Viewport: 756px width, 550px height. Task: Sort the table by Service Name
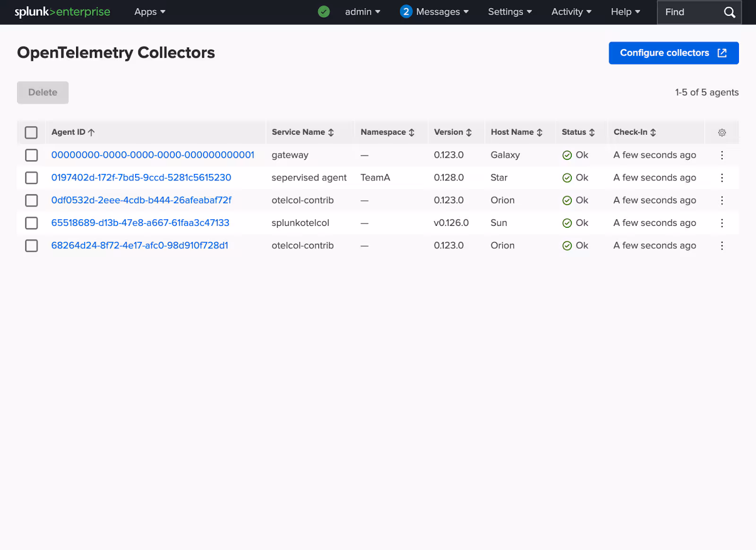303,132
